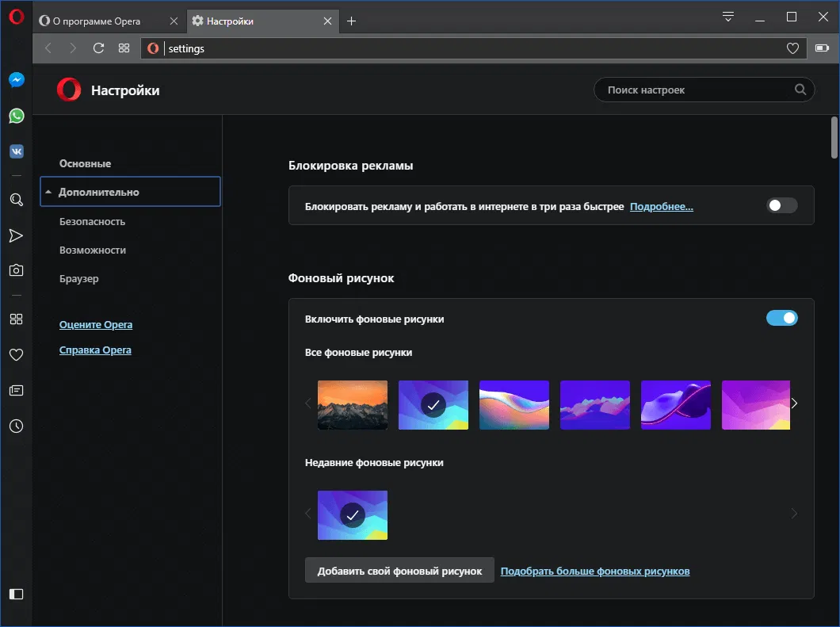Viewport: 840px width, 627px height.
Task: Open instant search magnifier in sidebar
Action: (x=16, y=200)
